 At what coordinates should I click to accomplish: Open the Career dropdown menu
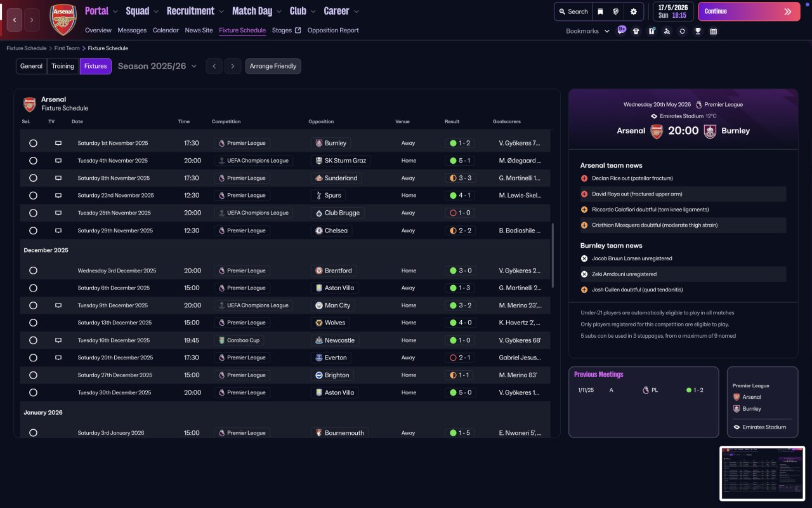point(341,11)
